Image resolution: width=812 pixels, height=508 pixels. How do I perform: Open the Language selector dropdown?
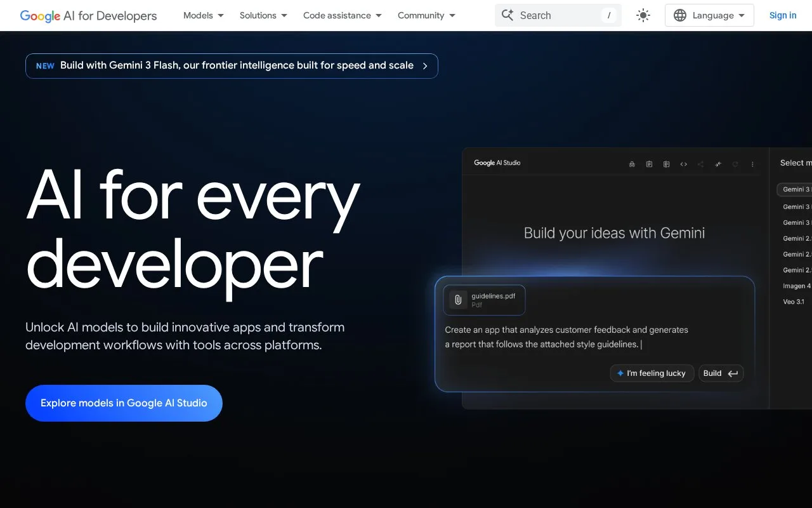[x=709, y=15]
